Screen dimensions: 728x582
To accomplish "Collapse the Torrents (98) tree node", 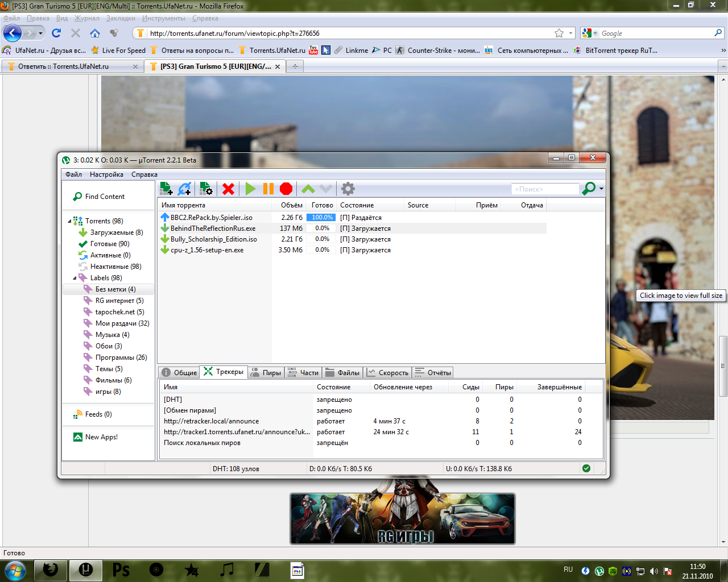I will (x=69, y=221).
